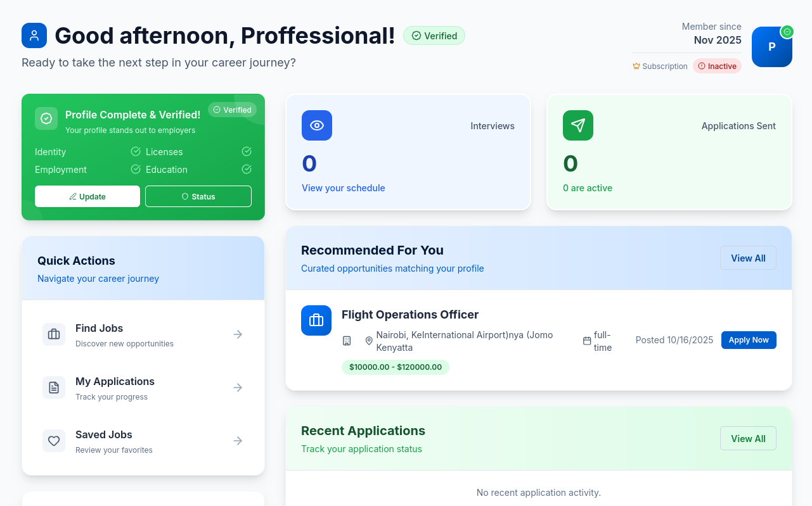Expand the My Applications arrow
This screenshot has width=812, height=506.
pyautogui.click(x=237, y=387)
